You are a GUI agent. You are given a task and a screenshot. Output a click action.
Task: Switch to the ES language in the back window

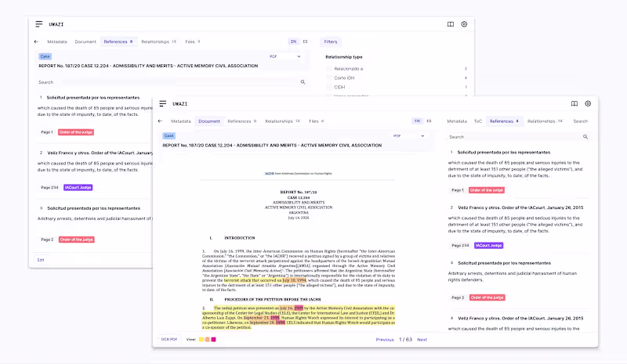[305, 41]
